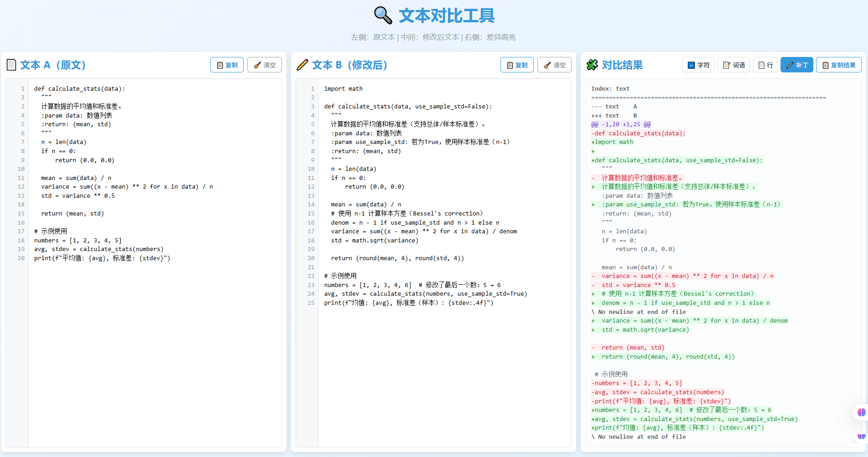This screenshot has width=868, height=457.
Task: Click the print line in Text B
Action: (x=408, y=303)
